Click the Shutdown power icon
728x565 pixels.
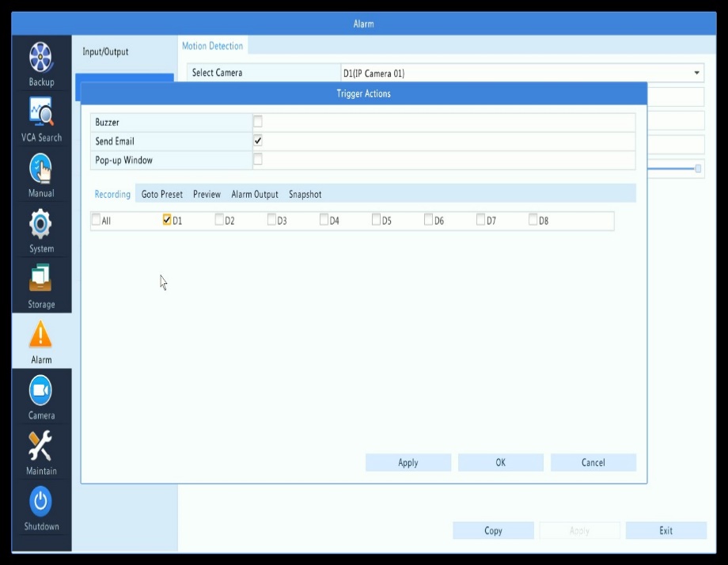(41, 502)
